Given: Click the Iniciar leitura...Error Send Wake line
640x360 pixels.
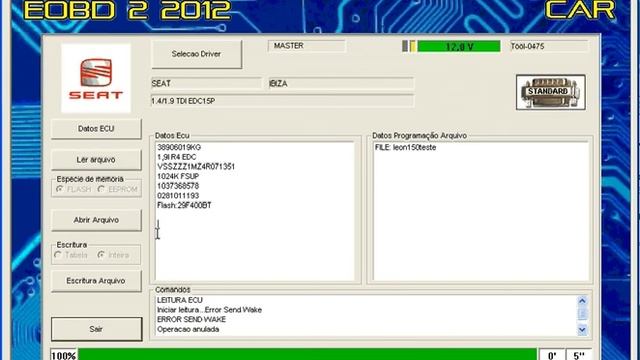Looking at the screenshot, I should 209,310.
